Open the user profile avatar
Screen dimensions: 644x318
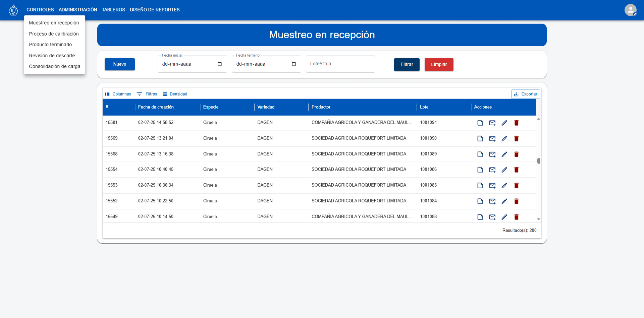point(630,10)
